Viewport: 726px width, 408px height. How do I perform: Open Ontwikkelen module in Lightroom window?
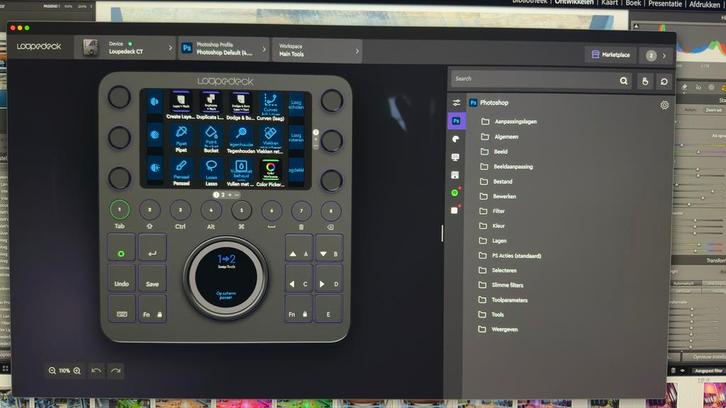pos(574,3)
